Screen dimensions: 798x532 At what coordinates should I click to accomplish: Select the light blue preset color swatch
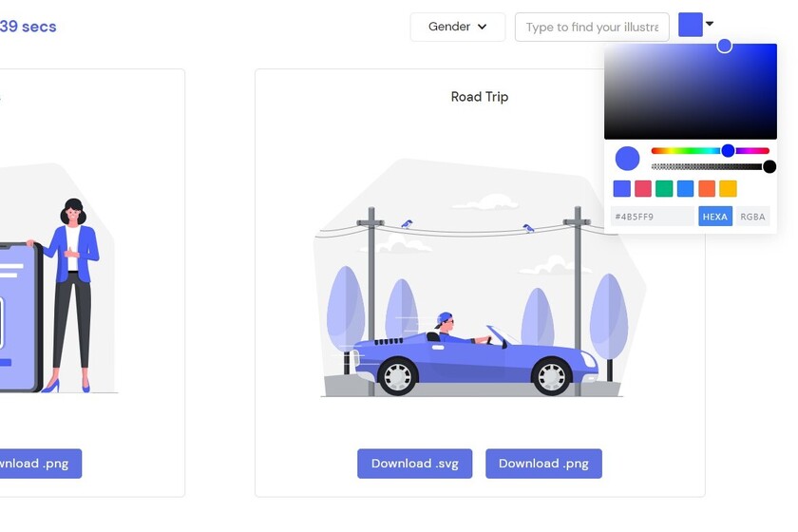pos(685,189)
